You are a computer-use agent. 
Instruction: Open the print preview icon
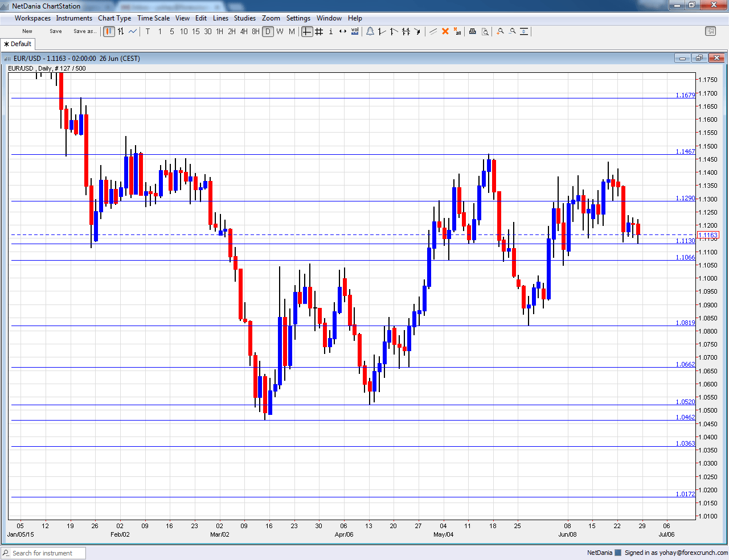point(485,31)
